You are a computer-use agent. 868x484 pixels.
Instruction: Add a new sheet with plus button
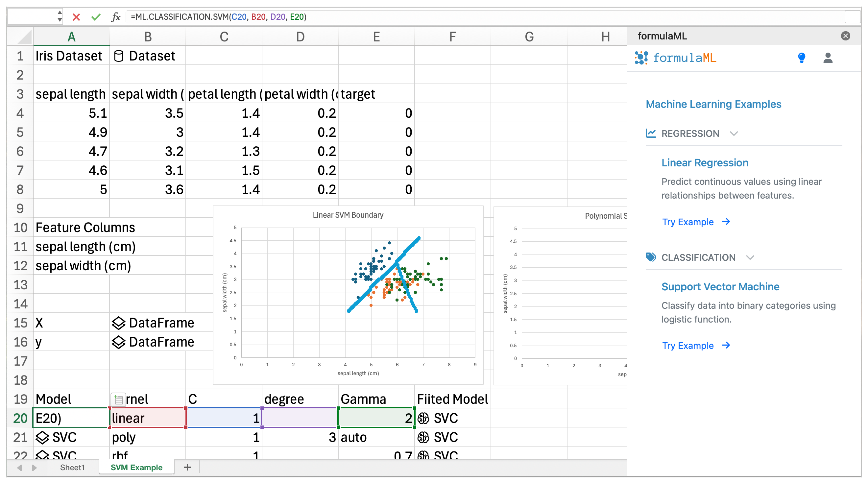pos(187,468)
